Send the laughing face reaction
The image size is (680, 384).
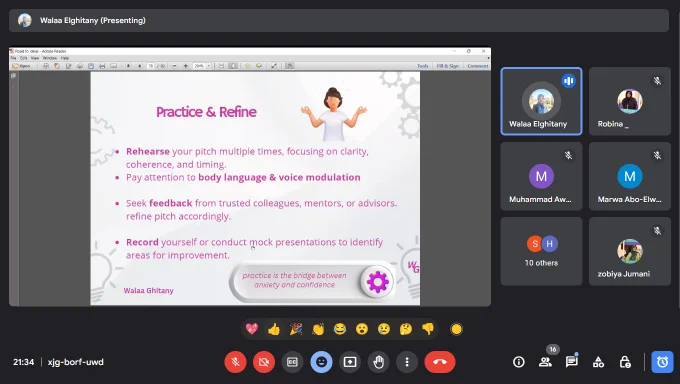tap(340, 329)
